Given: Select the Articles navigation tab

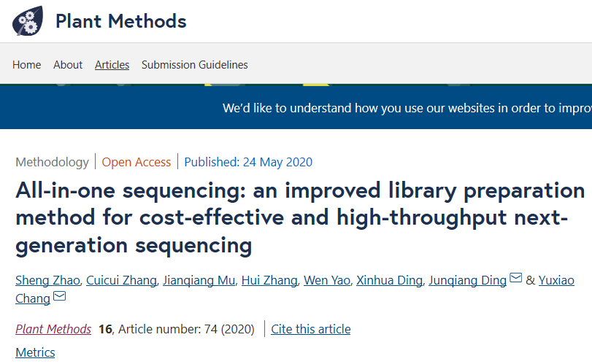Looking at the screenshot, I should pyautogui.click(x=112, y=65).
